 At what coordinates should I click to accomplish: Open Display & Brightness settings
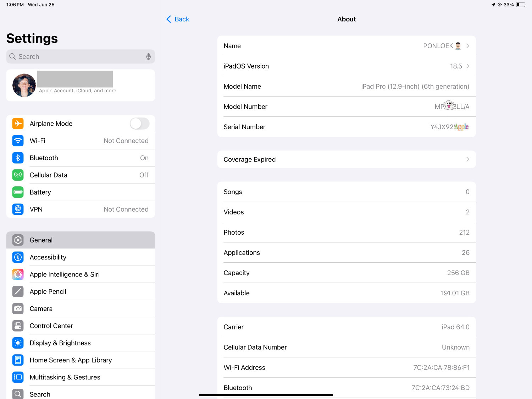81,343
